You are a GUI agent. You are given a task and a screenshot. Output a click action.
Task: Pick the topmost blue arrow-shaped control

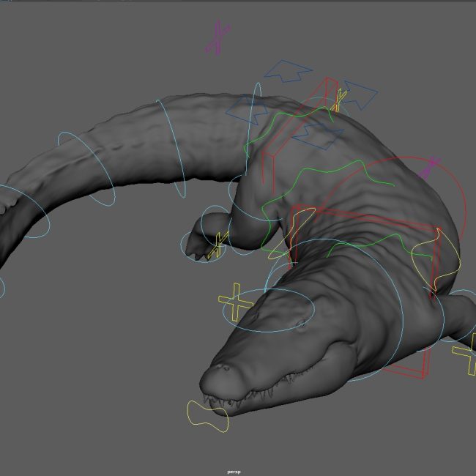click(x=288, y=71)
